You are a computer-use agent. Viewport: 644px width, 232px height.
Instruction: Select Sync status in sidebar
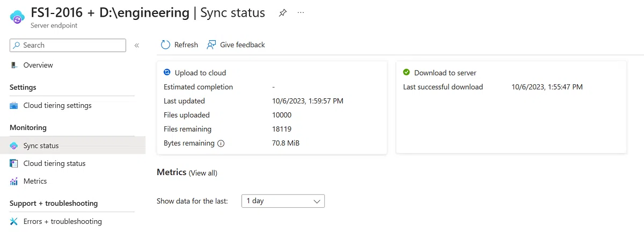pyautogui.click(x=72, y=146)
